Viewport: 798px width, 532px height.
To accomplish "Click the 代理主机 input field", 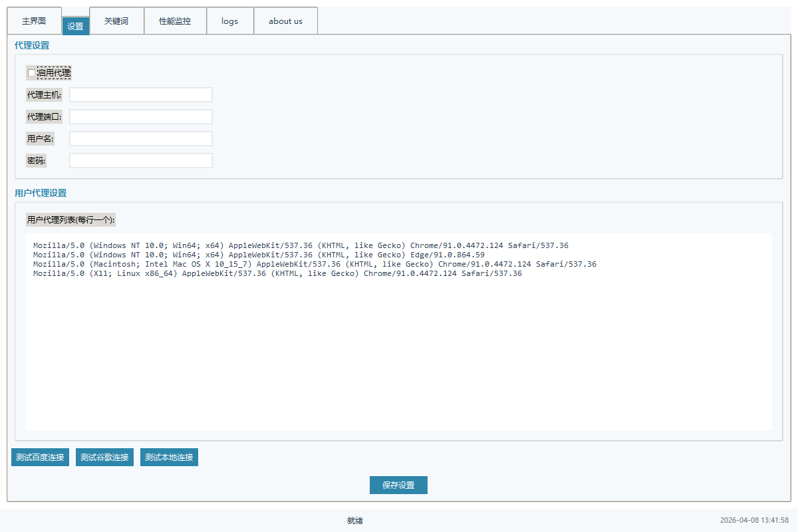I will tap(141, 95).
